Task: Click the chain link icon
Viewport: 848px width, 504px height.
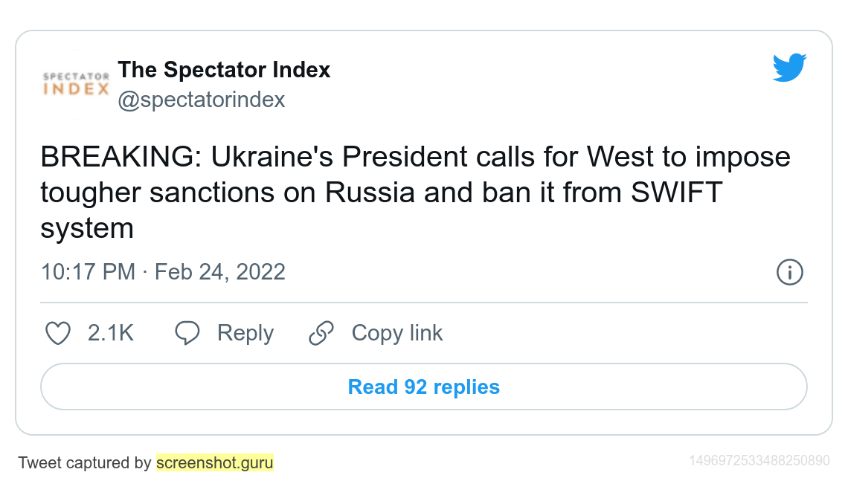Action: (321, 333)
